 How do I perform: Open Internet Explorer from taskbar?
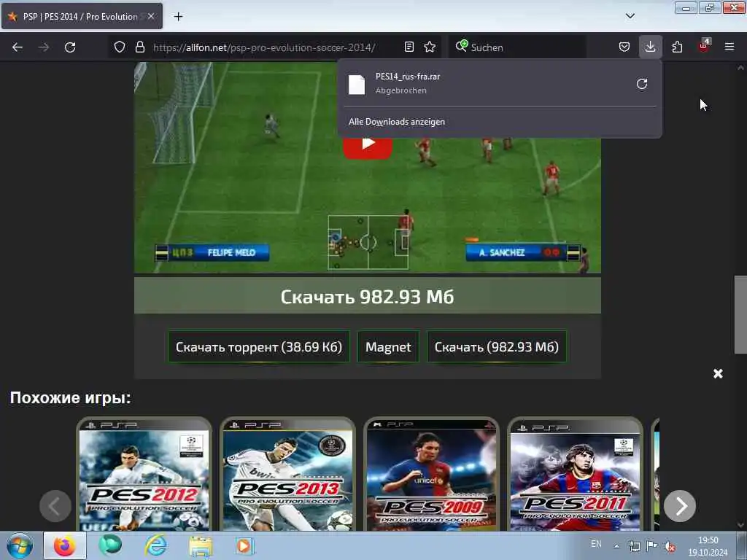(x=156, y=545)
